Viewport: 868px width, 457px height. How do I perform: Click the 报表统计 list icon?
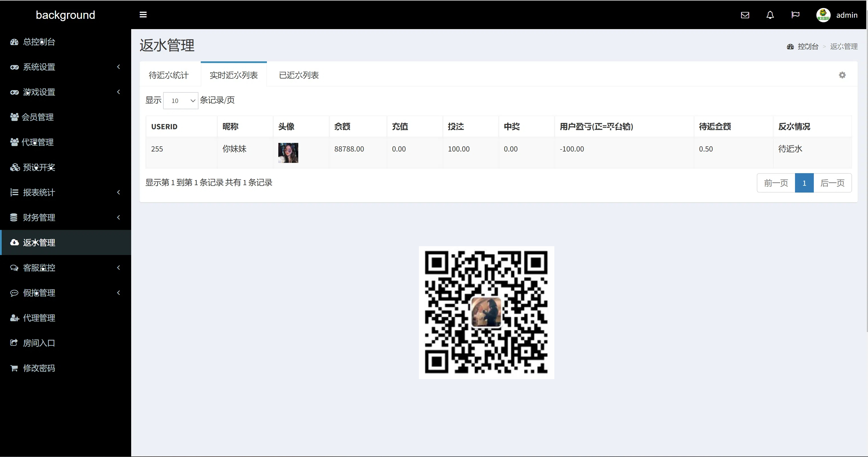pyautogui.click(x=14, y=193)
